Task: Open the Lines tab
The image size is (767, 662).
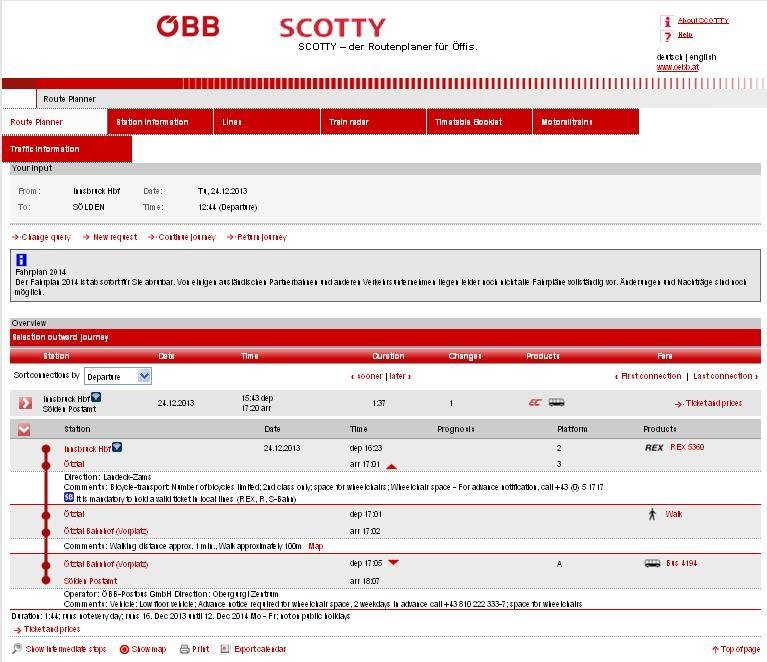Action: coord(267,122)
